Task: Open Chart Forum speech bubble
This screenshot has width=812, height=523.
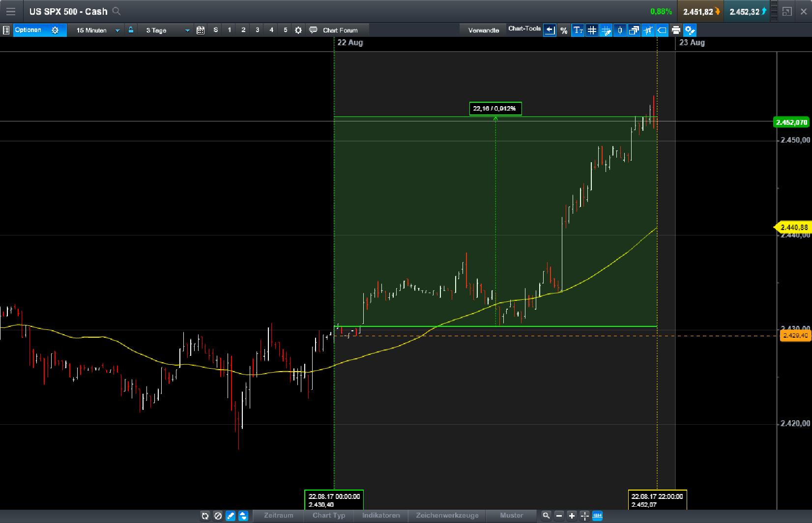Action: click(x=313, y=30)
